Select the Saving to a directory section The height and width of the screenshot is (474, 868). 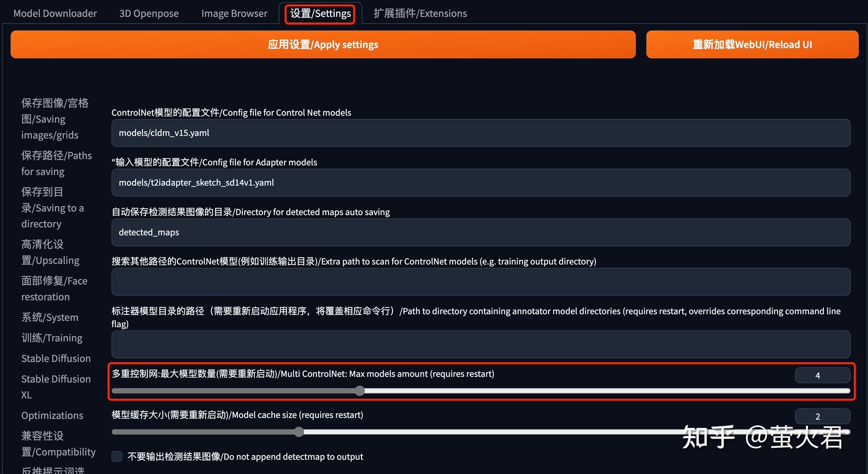point(52,207)
